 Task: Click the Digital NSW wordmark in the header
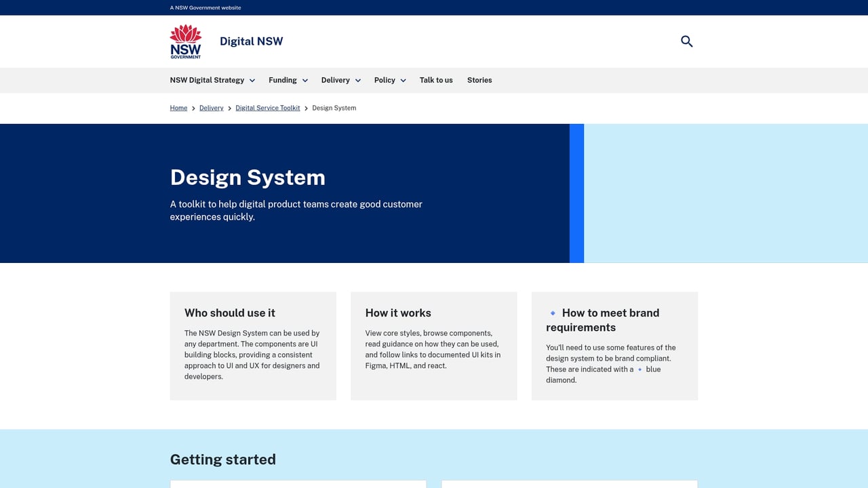pyautogui.click(x=251, y=41)
